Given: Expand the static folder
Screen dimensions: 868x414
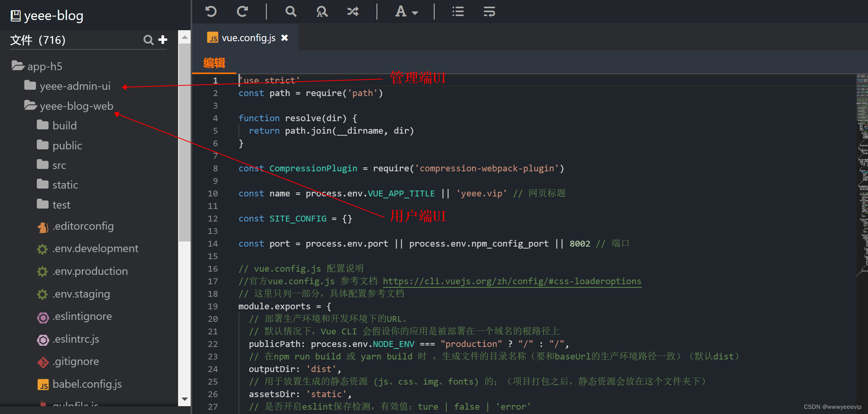Looking at the screenshot, I should pyautogui.click(x=58, y=185).
